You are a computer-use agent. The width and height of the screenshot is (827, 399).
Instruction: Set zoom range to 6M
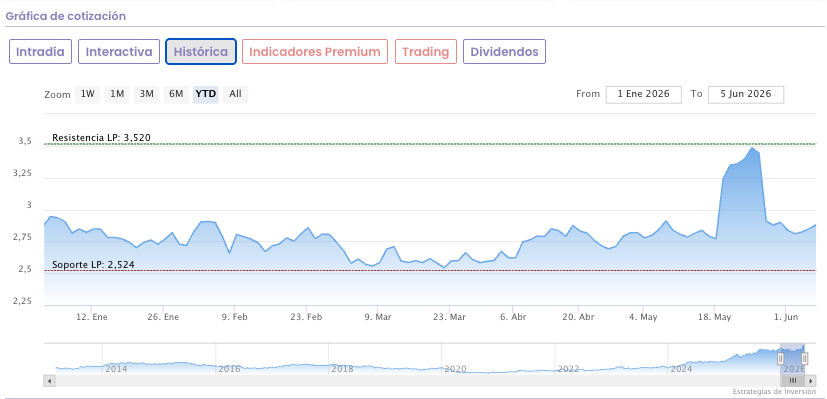(x=176, y=94)
